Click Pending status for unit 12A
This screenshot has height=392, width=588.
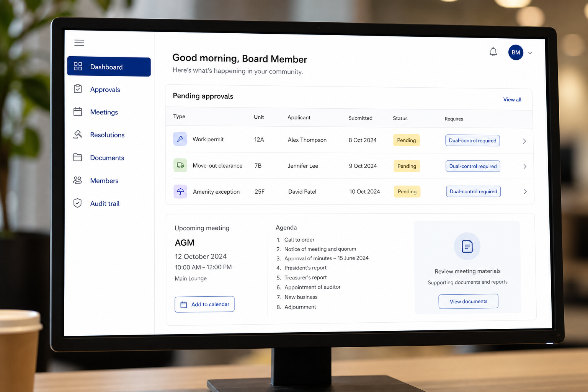pyautogui.click(x=407, y=140)
